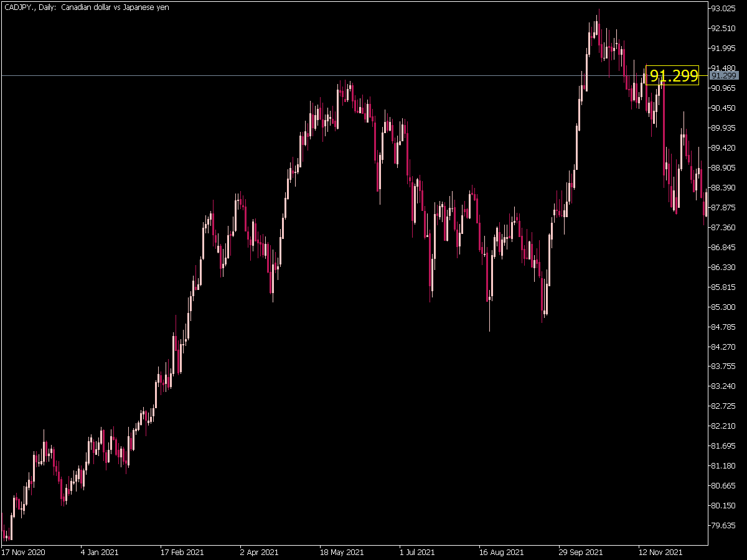Click the 89.420 price scale value

(724, 148)
